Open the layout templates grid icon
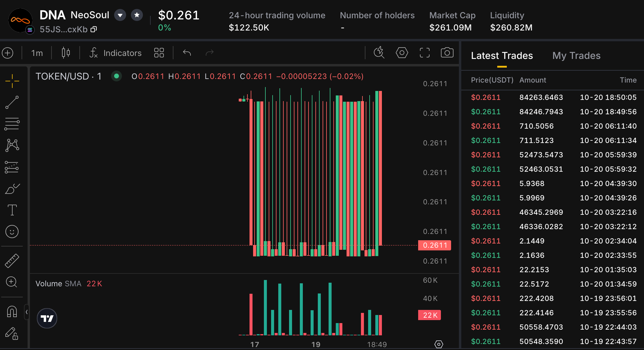Viewport: 644px width, 350px height. pyautogui.click(x=159, y=53)
